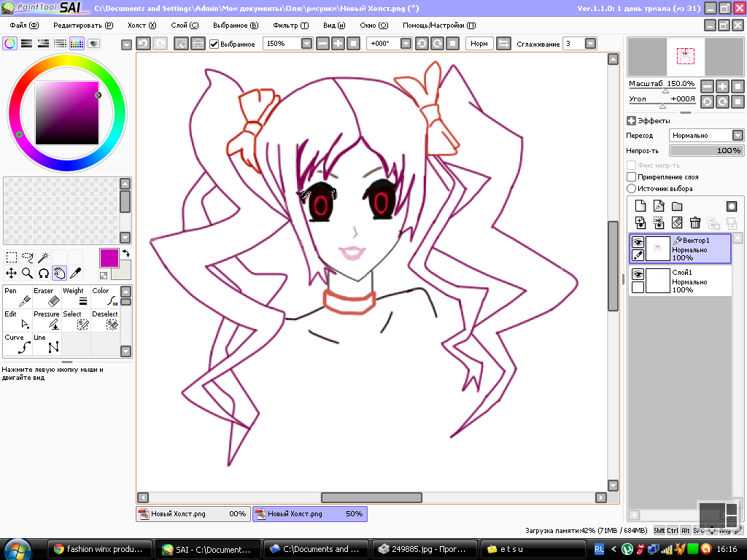Select the Pen vector tool
The image size is (747, 560).
click(18, 297)
